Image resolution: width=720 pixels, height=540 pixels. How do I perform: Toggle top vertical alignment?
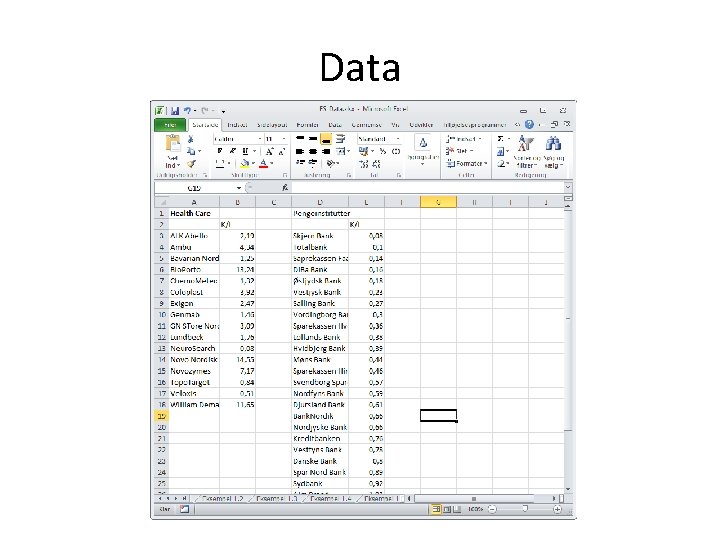point(300,139)
